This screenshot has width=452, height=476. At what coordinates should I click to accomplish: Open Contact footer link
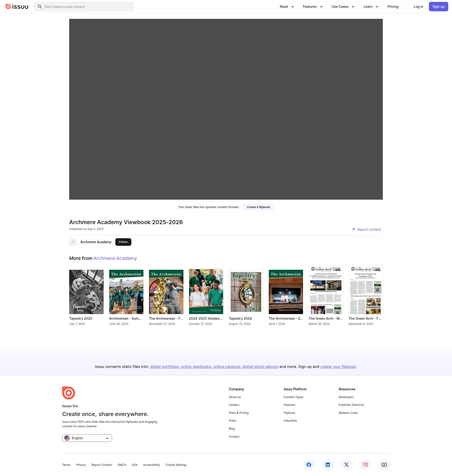(234, 436)
